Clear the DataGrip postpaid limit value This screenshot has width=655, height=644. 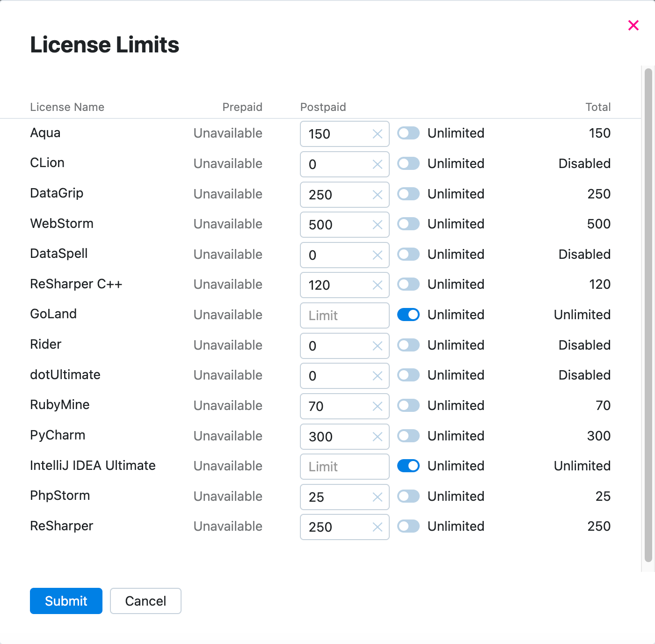click(377, 195)
